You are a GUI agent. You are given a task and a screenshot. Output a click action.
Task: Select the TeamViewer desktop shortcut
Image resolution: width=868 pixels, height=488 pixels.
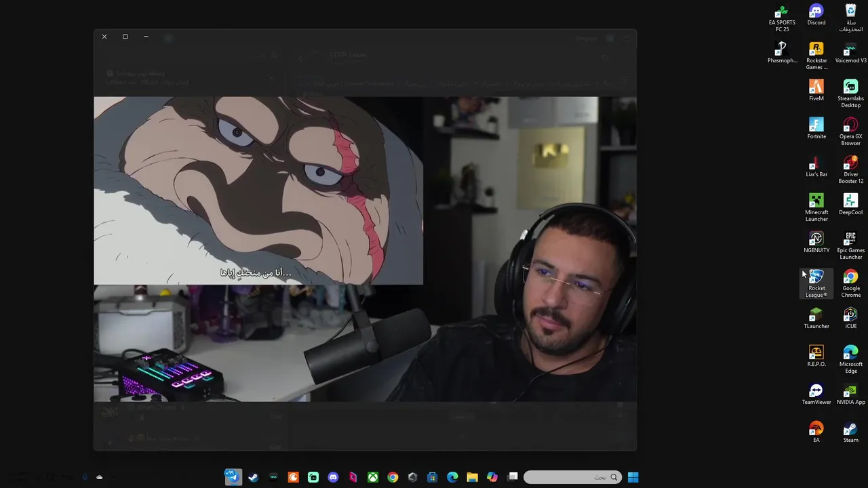tap(816, 394)
